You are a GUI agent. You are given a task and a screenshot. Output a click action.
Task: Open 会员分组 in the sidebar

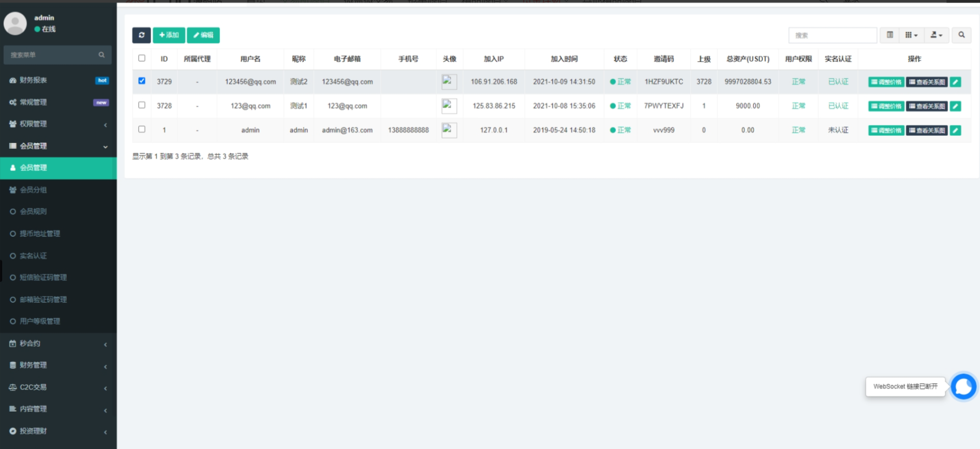point(34,190)
